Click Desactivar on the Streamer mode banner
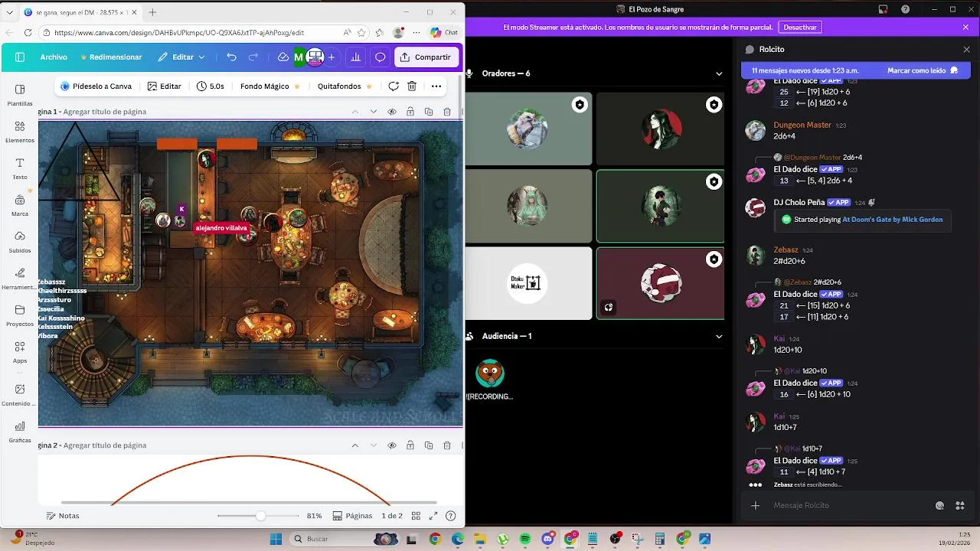 point(800,27)
